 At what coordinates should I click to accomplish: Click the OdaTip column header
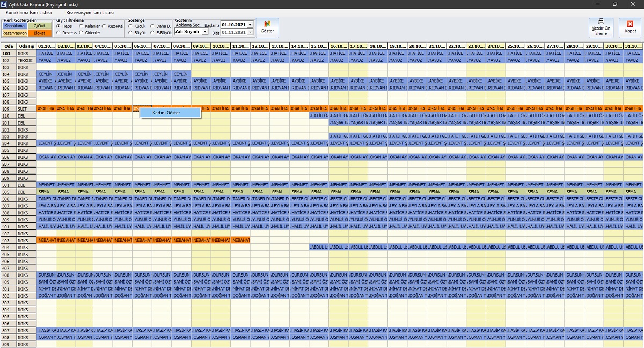click(26, 46)
